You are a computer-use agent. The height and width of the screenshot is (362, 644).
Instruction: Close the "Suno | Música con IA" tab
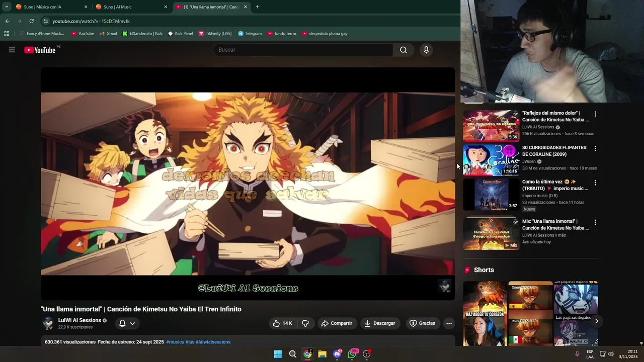click(86, 7)
